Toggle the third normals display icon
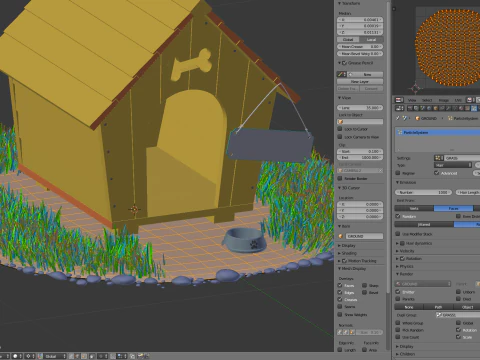 (x=352, y=332)
